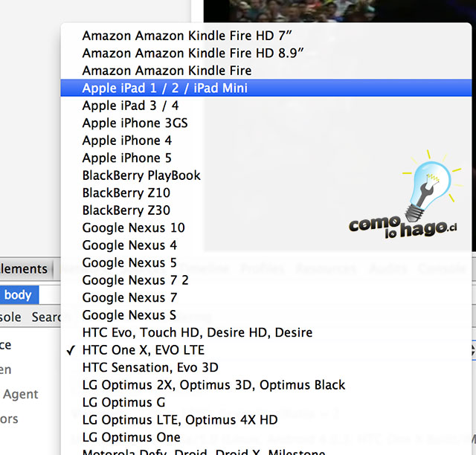Pick Apple iPhone 4 device

click(x=127, y=141)
